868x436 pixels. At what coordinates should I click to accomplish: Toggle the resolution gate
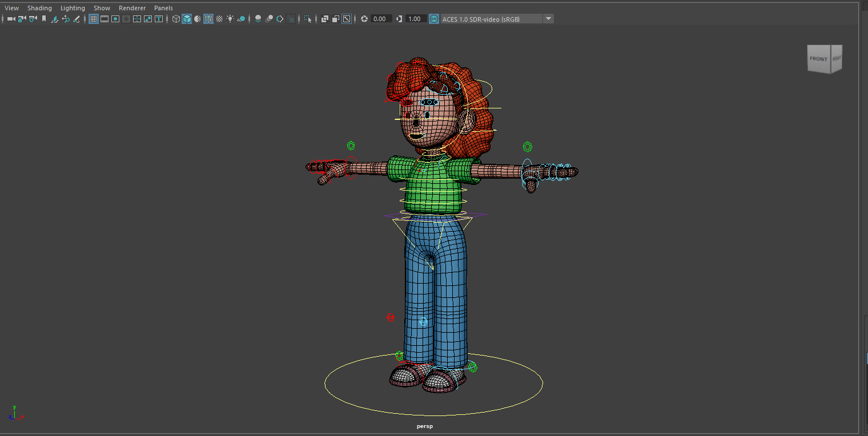click(115, 18)
